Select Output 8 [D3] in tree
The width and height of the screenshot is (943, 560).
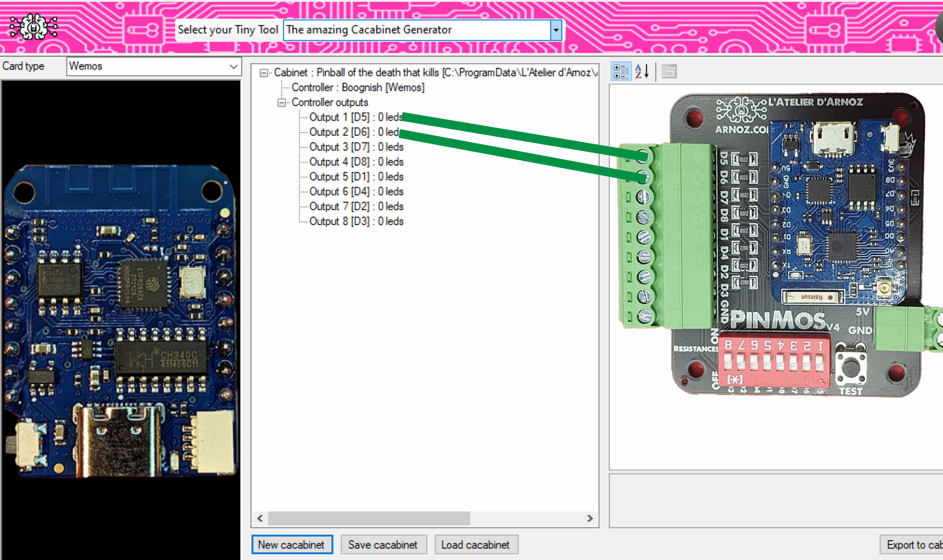pos(356,221)
